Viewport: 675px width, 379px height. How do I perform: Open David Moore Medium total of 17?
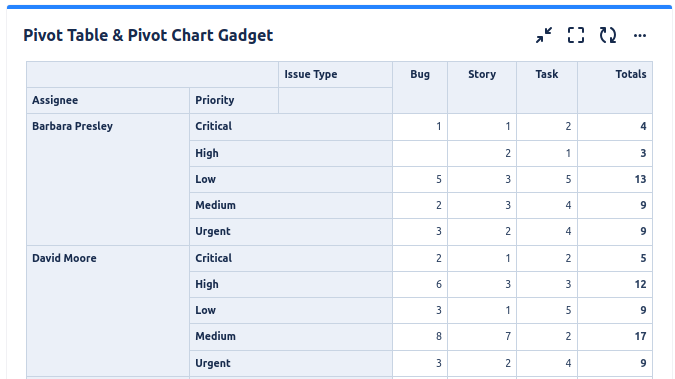point(615,336)
